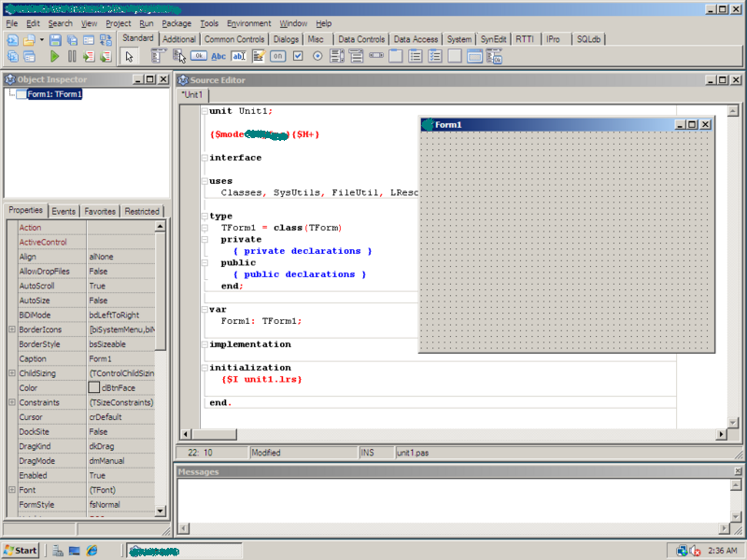The image size is (747, 560).
Task: Open the Common Controls palette tab
Action: coord(234,40)
